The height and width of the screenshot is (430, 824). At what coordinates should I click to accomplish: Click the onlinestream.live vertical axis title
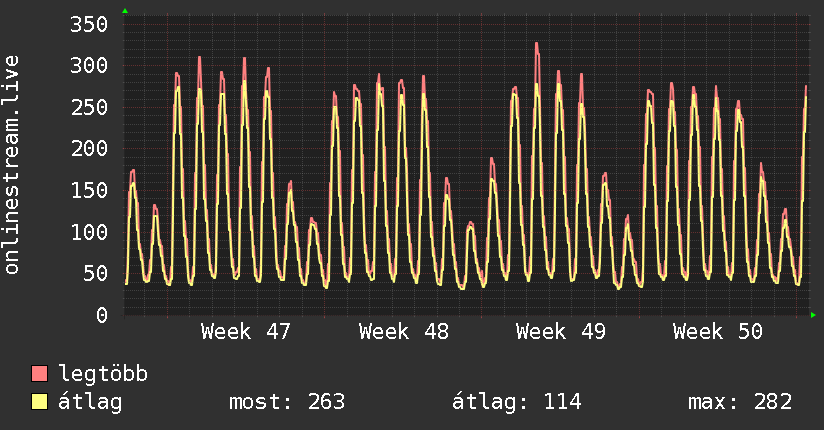click(x=12, y=165)
